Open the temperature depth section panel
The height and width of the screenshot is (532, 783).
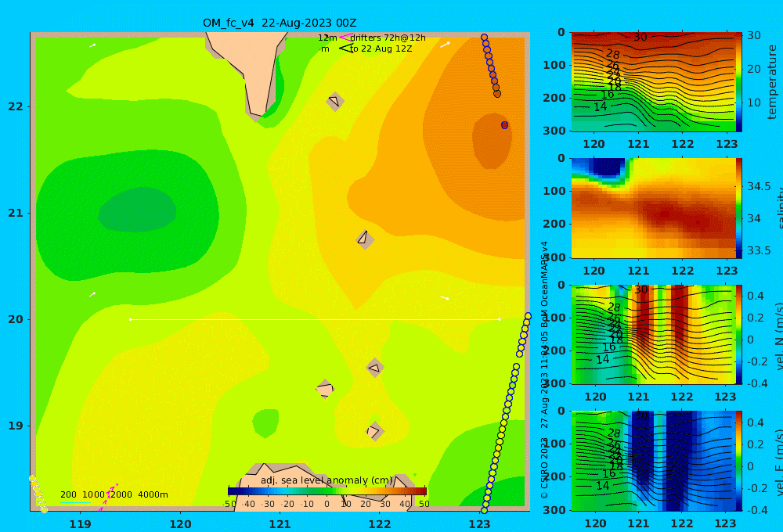pyautogui.click(x=653, y=82)
